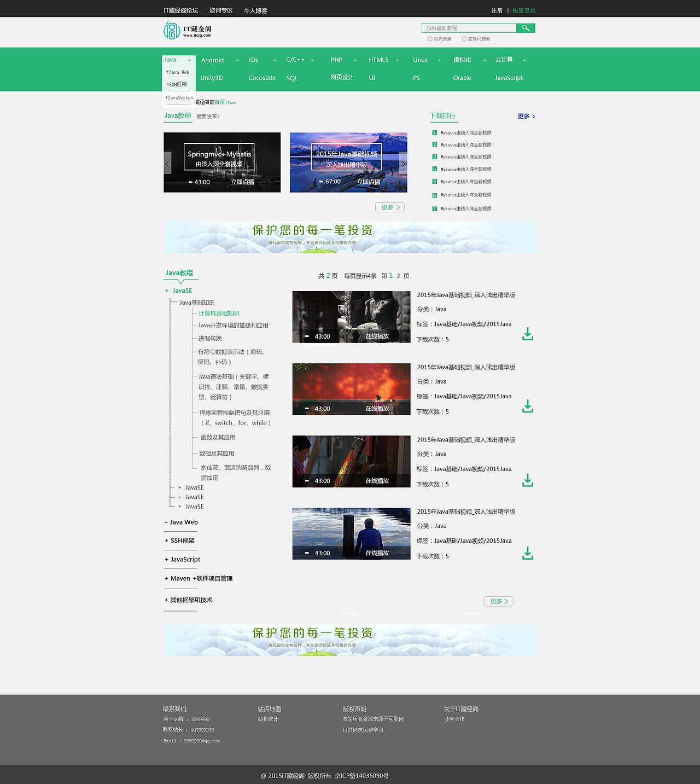Open JavaScript in the green navigation bar
The image size is (700, 784).
coord(509,78)
